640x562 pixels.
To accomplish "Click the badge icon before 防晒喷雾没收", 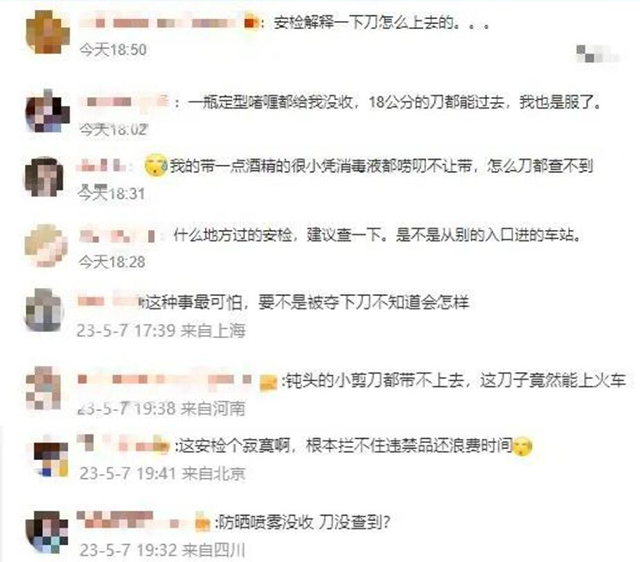I will coord(202,522).
